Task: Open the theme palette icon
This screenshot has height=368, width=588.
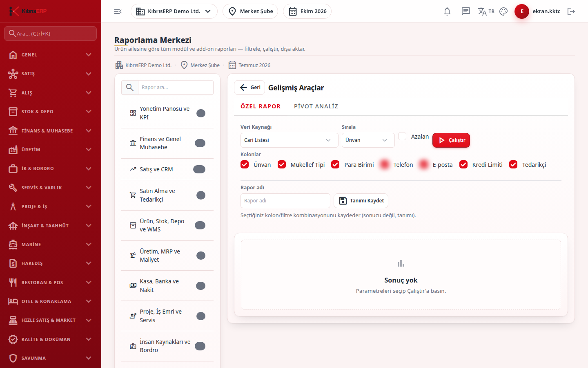Action: pos(503,11)
